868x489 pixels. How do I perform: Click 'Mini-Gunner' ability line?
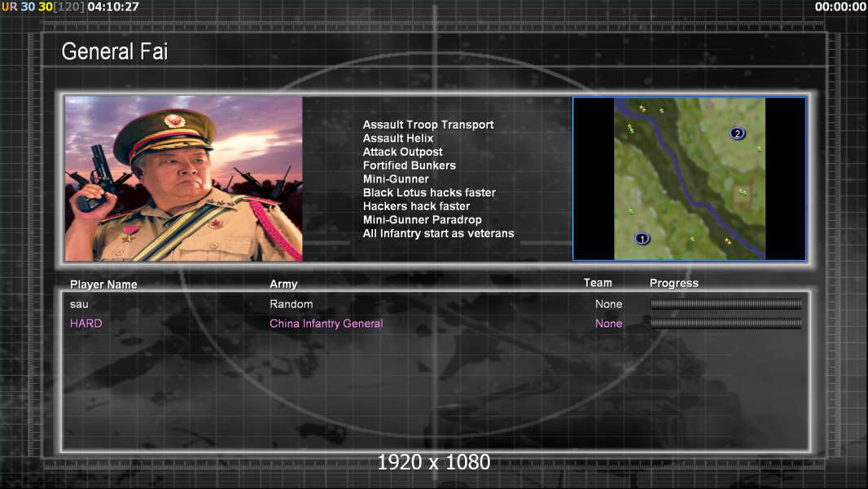coord(396,178)
